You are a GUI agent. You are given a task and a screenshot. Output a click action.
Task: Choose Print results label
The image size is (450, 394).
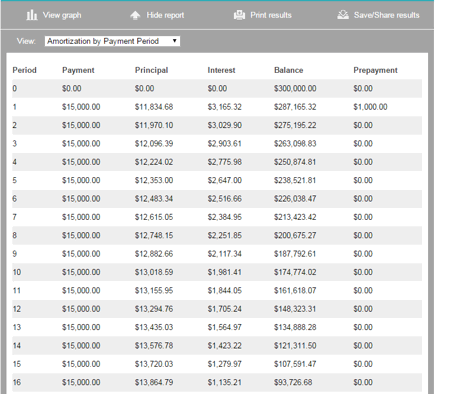[271, 15]
